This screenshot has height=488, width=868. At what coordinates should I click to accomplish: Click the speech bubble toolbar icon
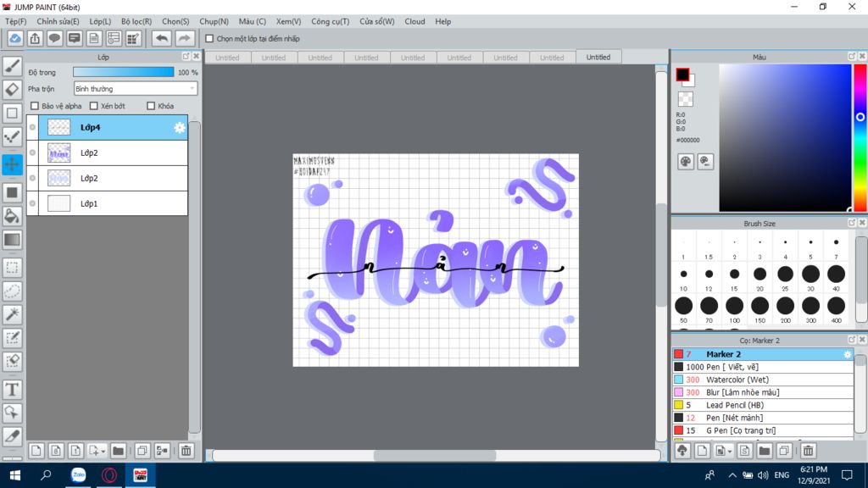[x=54, y=39]
